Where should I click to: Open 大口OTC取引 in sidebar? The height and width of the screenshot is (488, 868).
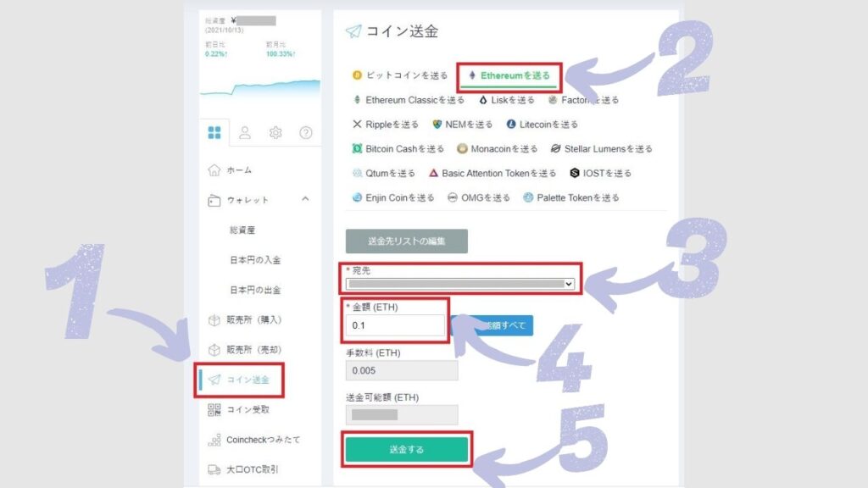click(x=252, y=469)
